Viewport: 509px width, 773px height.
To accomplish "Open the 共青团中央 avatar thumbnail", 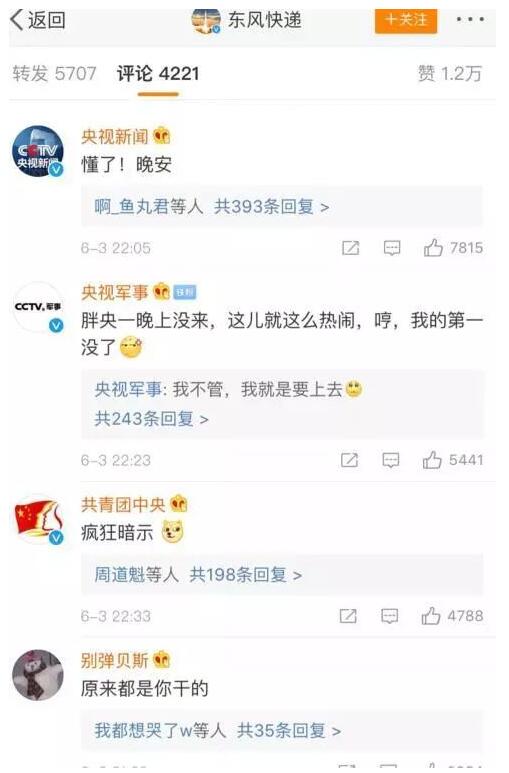I will pos(38,520).
